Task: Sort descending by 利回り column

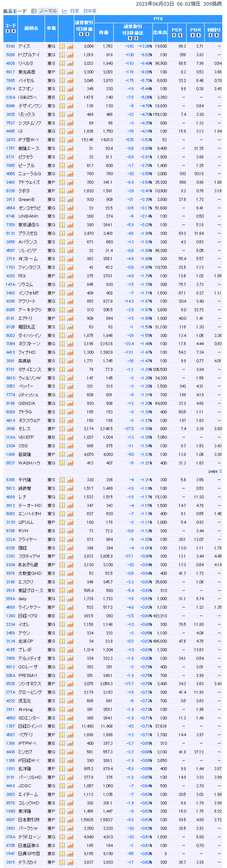Action: [217, 35]
